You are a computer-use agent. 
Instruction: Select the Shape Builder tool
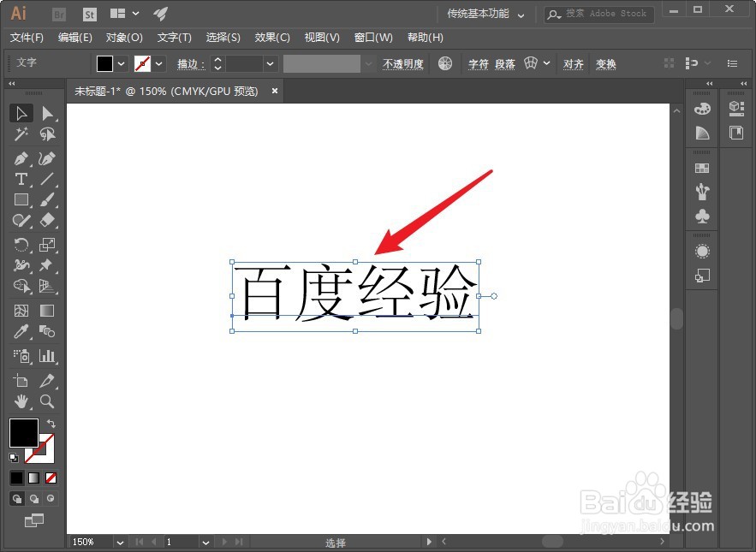[21, 286]
